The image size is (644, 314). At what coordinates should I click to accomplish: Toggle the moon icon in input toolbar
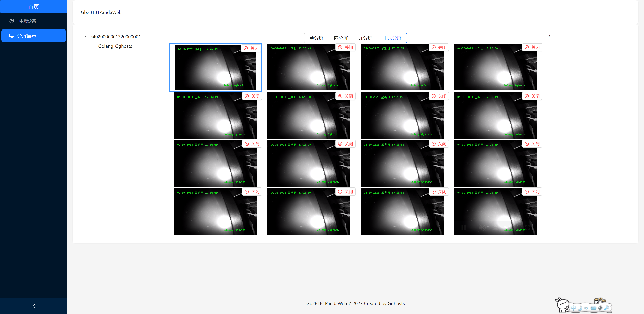580,308
